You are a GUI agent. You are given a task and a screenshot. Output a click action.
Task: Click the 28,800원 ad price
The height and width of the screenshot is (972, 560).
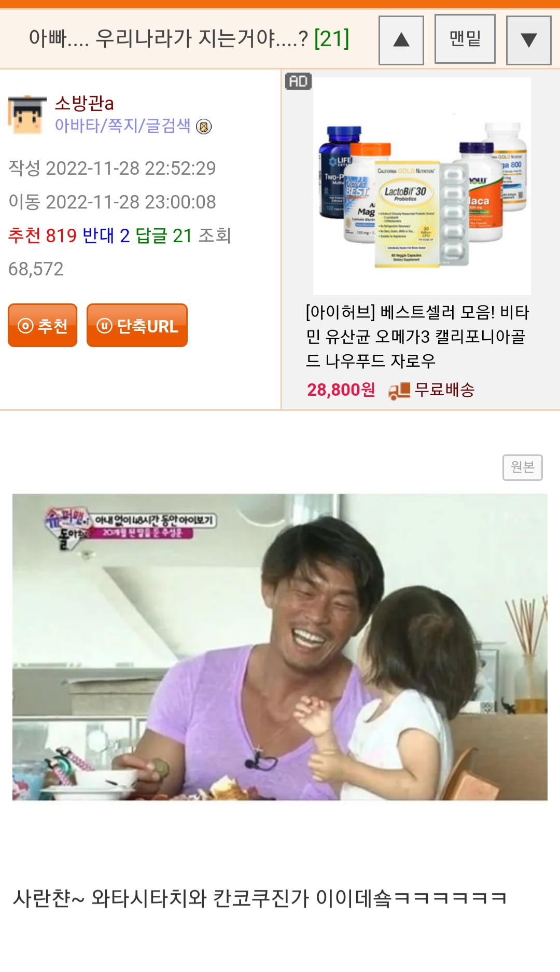[341, 390]
